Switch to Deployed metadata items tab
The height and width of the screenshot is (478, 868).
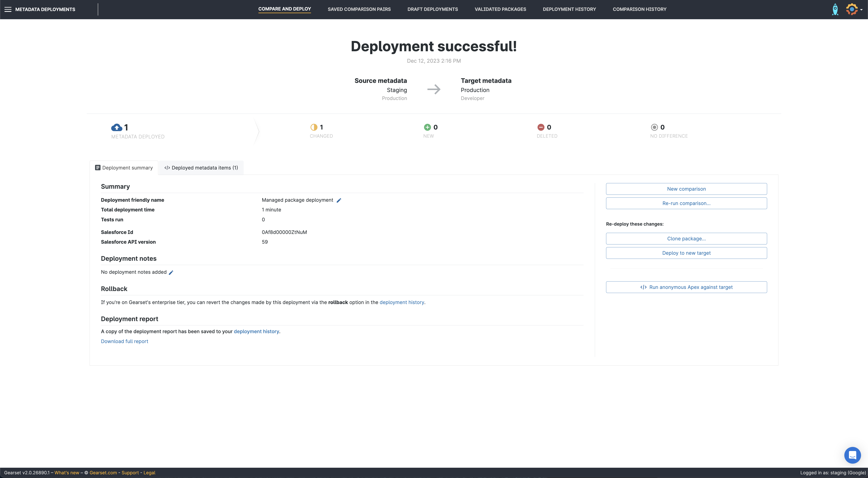pos(201,168)
